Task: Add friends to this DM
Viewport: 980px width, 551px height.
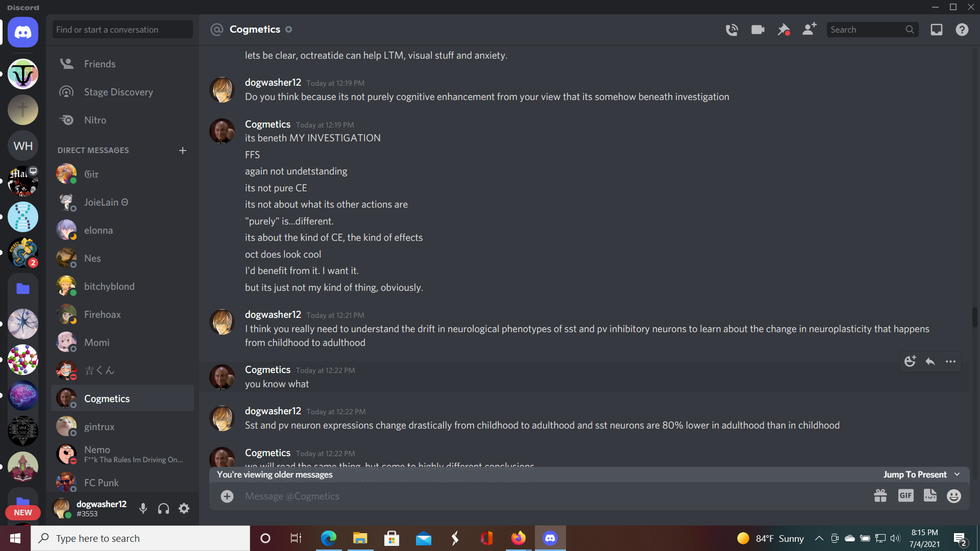Action: (809, 30)
